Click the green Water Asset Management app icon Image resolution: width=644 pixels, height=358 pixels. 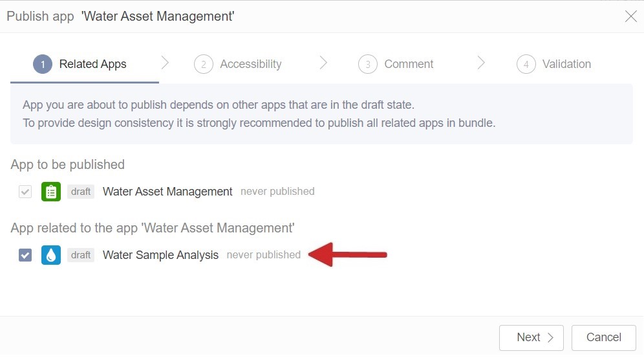[51, 192]
